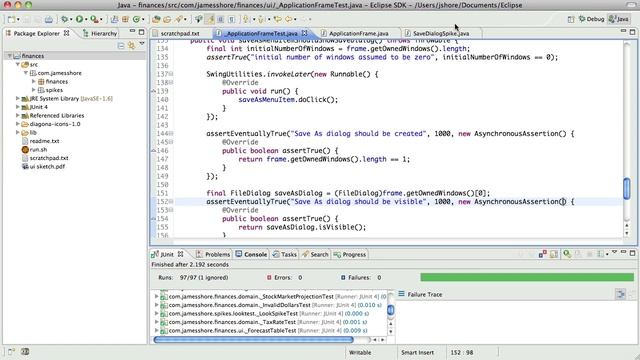The image size is (640, 360).
Task: Expand the _LookSpikeTest result row
Action: tap(156, 313)
